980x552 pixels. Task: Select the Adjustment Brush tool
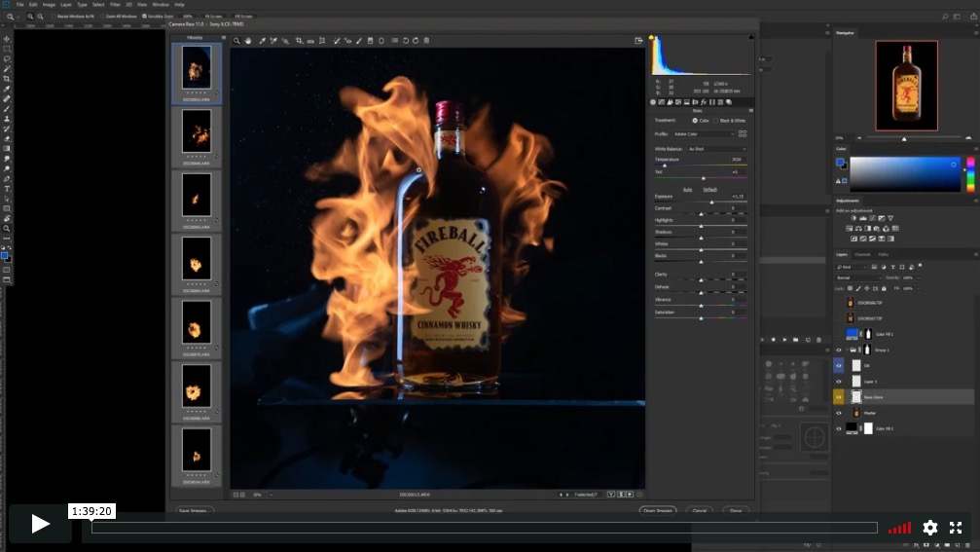359,41
